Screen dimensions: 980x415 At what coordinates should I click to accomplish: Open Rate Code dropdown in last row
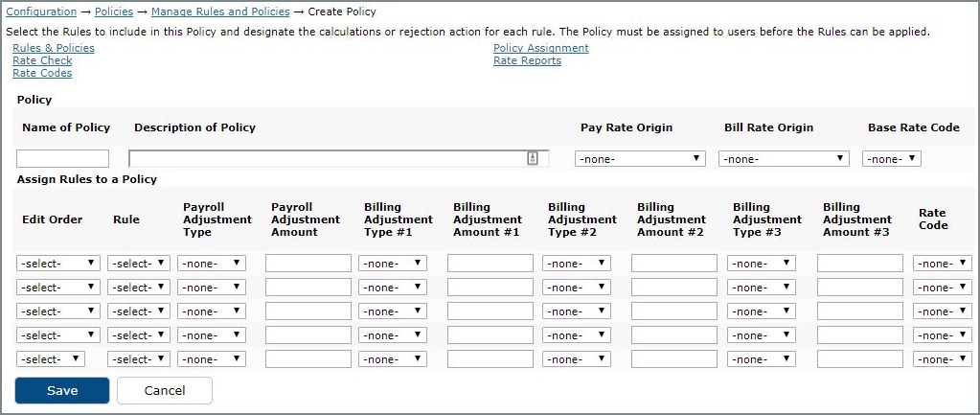pyautogui.click(x=943, y=359)
